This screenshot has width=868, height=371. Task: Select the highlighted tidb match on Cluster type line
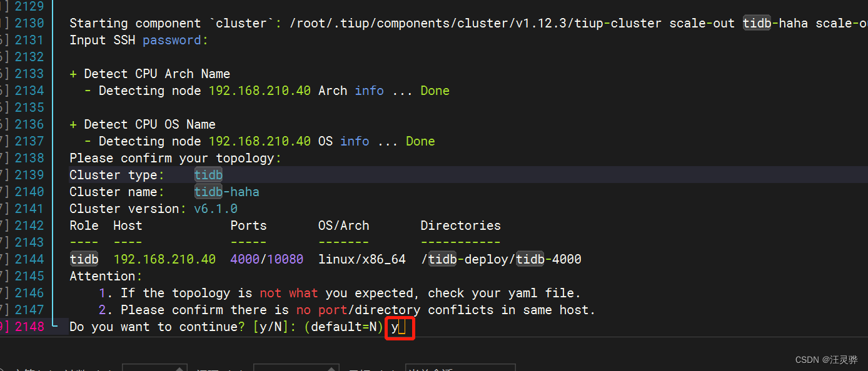[x=208, y=174]
